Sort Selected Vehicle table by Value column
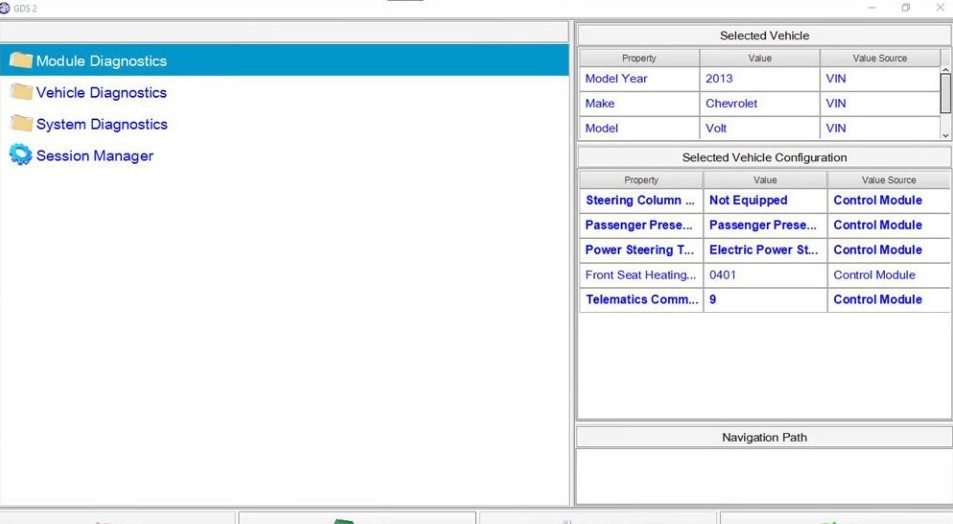 [759, 58]
